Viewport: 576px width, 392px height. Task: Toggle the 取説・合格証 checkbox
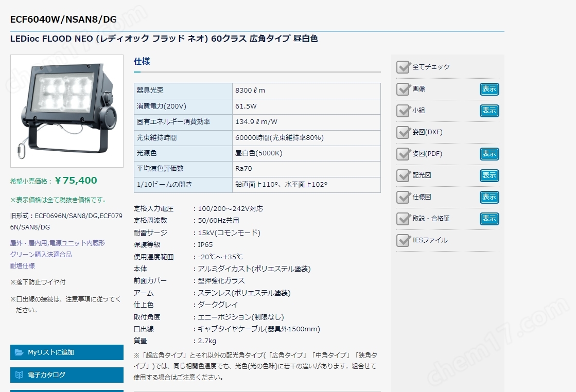coord(403,219)
